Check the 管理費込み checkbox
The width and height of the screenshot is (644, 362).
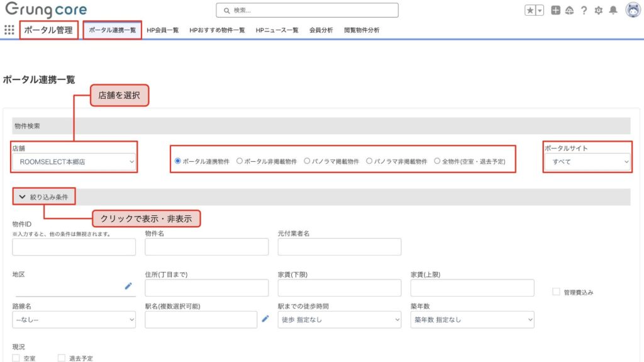556,292
